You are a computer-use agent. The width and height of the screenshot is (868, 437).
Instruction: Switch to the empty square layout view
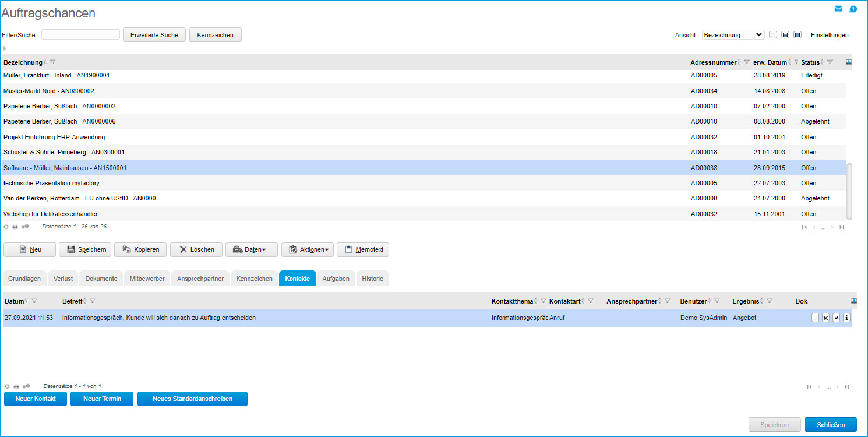[773, 35]
